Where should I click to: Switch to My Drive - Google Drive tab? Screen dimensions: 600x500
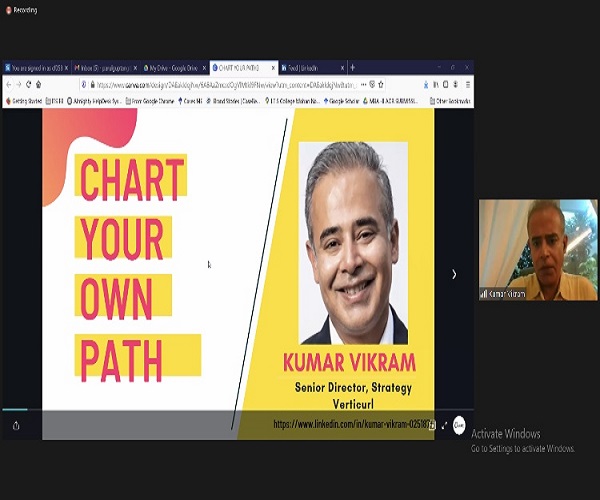point(175,68)
